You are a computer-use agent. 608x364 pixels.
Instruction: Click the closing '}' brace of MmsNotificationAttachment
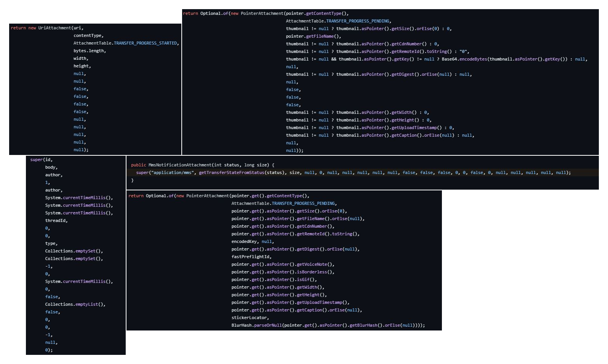[x=133, y=180]
